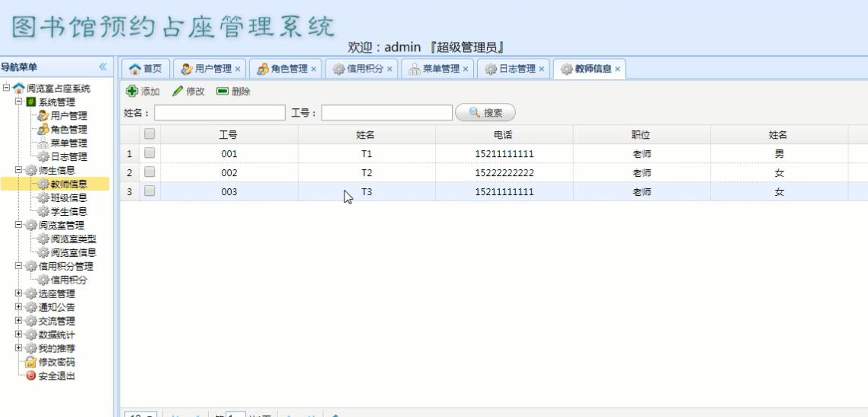Click the 工号 column header
Viewport: 868px width, 417px height.
point(229,135)
